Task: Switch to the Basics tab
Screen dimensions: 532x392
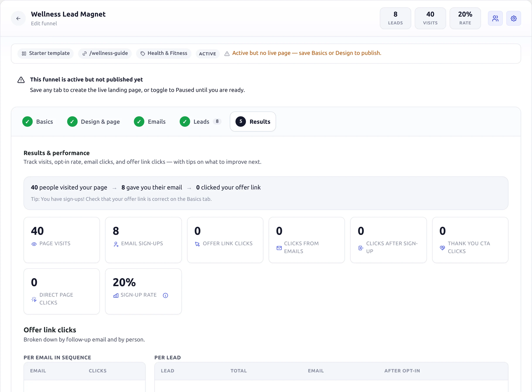Action: [x=38, y=122]
